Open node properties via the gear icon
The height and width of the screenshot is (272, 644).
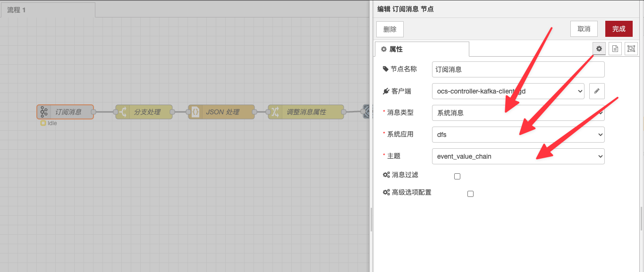[599, 49]
